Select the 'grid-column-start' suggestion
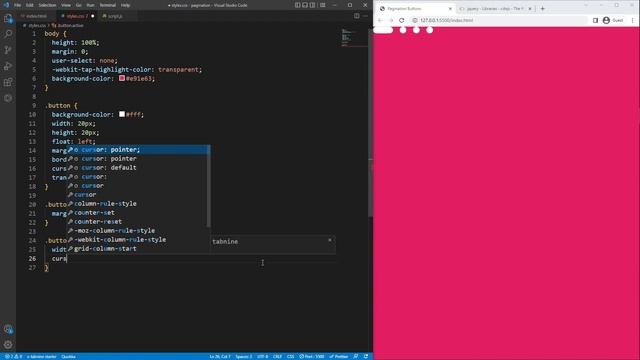Image resolution: width=640 pixels, height=360 pixels. point(138,249)
